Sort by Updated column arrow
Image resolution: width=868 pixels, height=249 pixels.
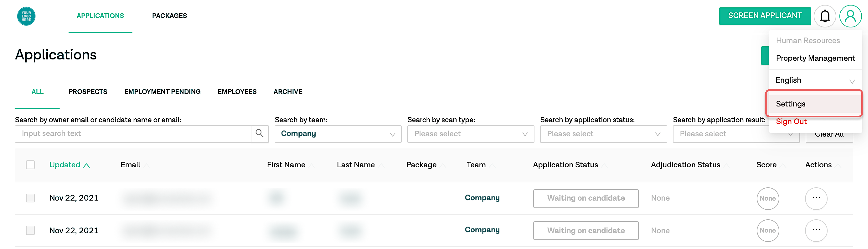pos(87,165)
